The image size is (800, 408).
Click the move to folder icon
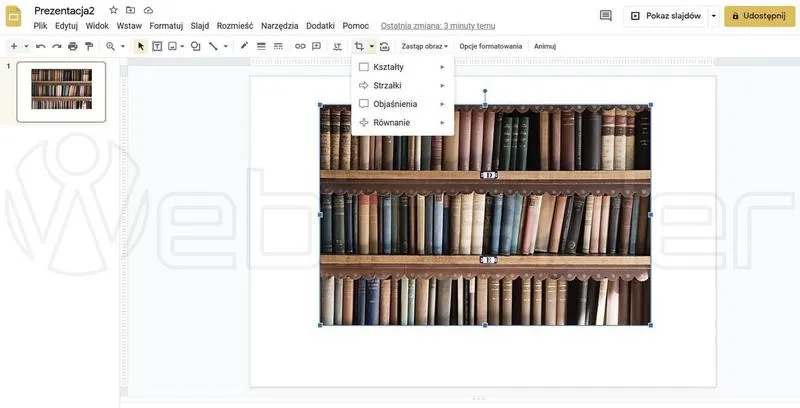[131, 10]
